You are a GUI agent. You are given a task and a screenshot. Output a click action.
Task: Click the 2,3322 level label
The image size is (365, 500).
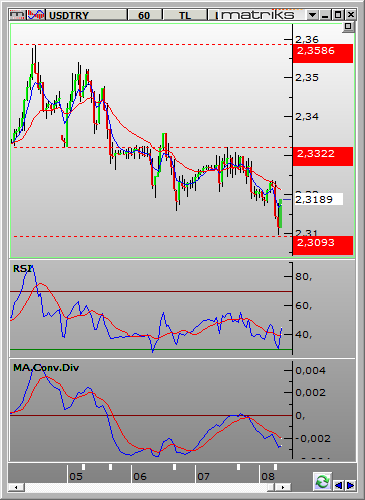point(323,156)
